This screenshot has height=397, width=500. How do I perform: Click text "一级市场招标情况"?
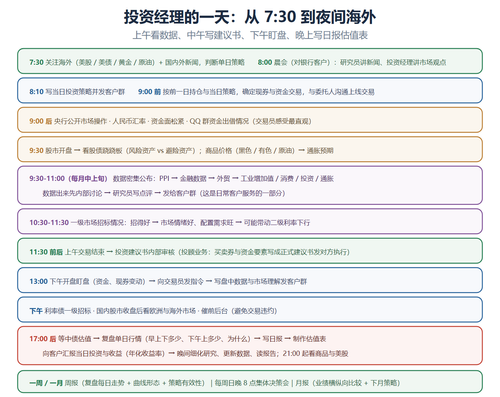tap(97, 223)
